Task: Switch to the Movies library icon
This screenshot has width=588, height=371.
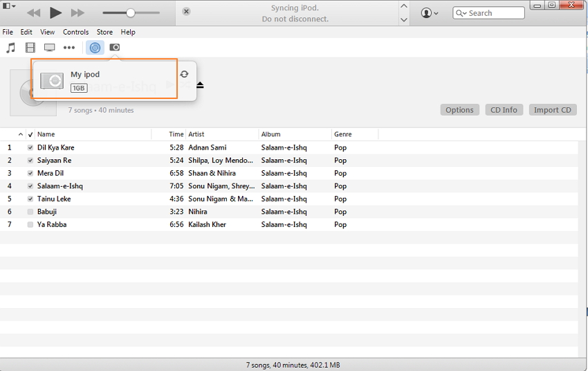Action: click(30, 48)
